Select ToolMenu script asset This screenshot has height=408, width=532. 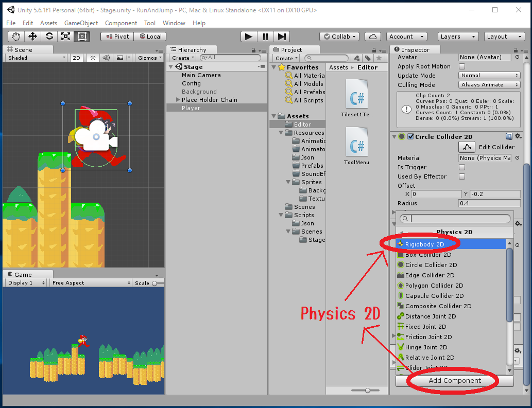click(356, 146)
